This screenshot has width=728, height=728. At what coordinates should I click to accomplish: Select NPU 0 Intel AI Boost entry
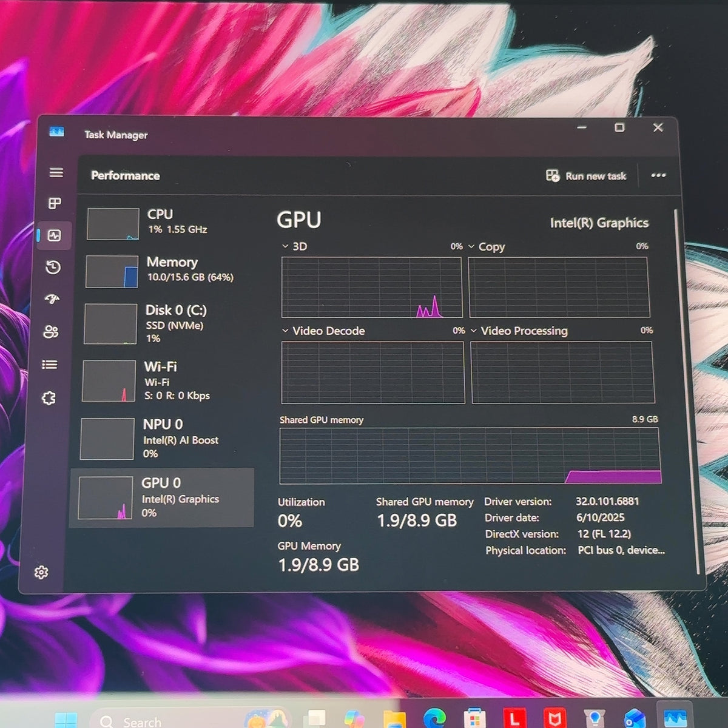click(x=165, y=438)
